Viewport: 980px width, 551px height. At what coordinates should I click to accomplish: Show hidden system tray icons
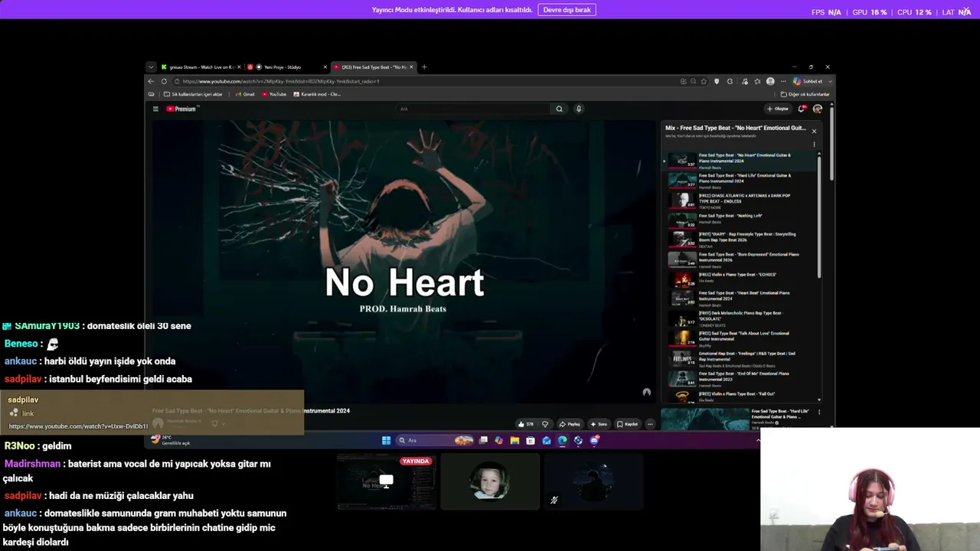tap(758, 440)
